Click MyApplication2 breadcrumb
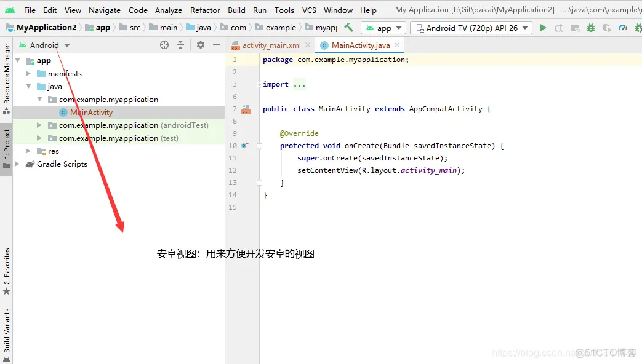The height and width of the screenshot is (364, 642). click(41, 28)
